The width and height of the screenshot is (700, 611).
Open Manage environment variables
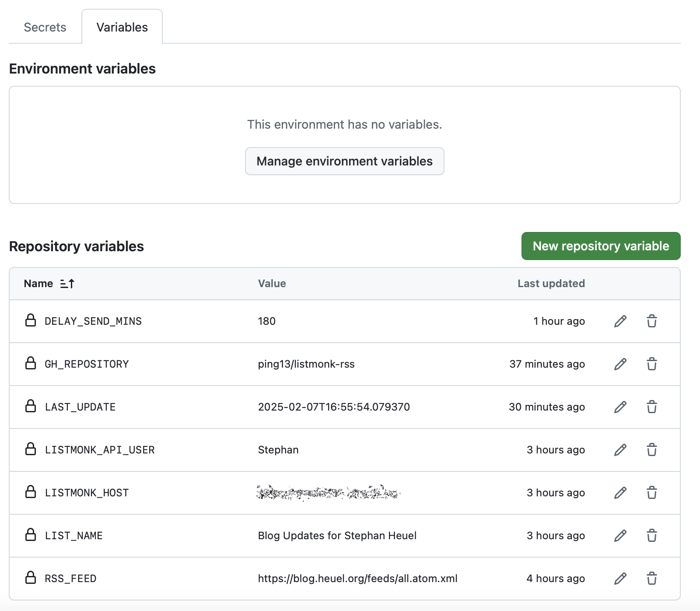pyautogui.click(x=345, y=161)
